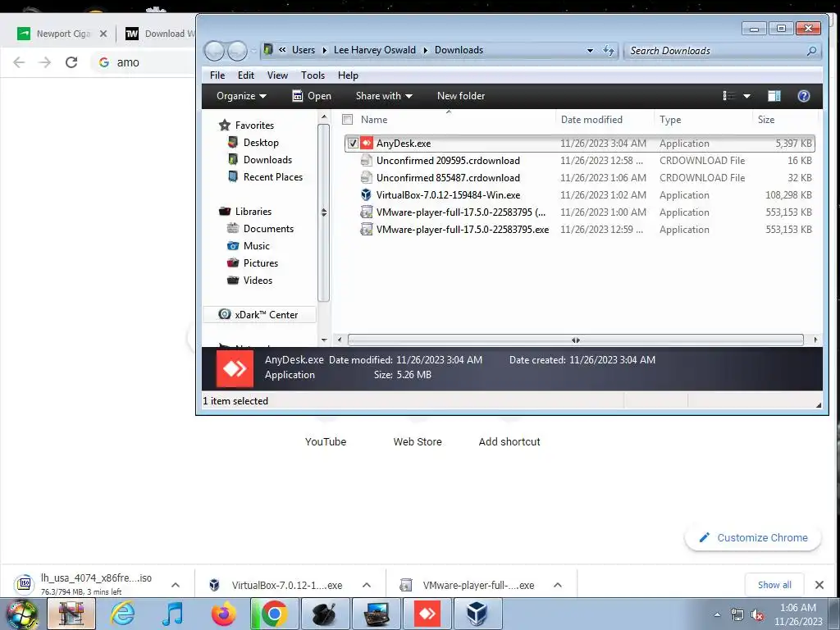Screen dimensions: 840x630
Task: Sort by Date modified column
Action: click(591, 120)
